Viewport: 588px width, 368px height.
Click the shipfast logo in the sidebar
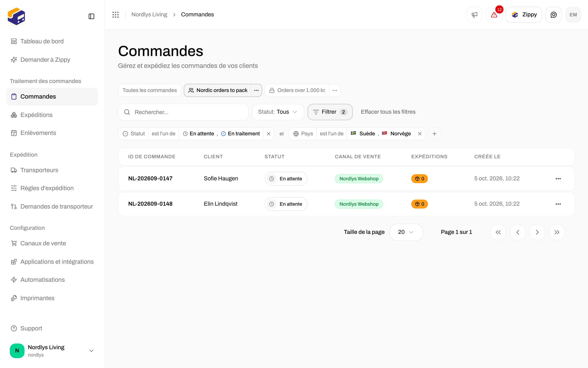16,16
